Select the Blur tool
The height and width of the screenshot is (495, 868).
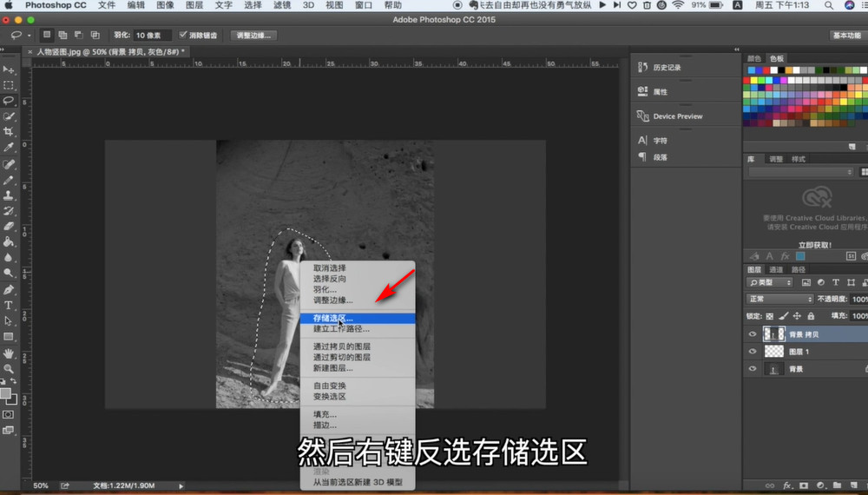click(x=9, y=257)
